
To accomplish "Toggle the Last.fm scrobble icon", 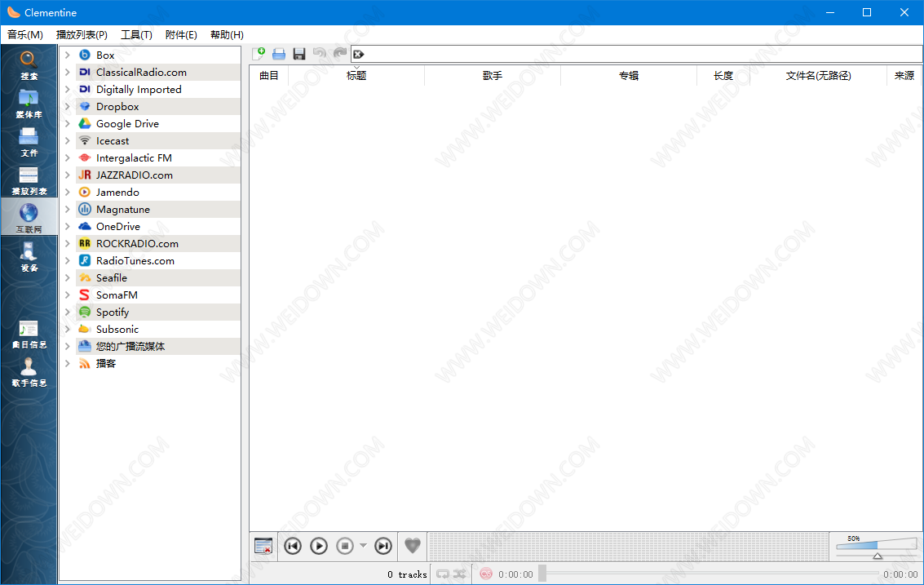I will coord(485,574).
